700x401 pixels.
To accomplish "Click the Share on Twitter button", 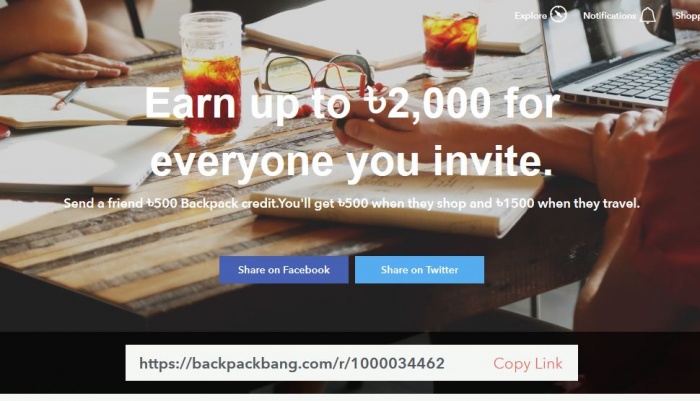I will [419, 270].
